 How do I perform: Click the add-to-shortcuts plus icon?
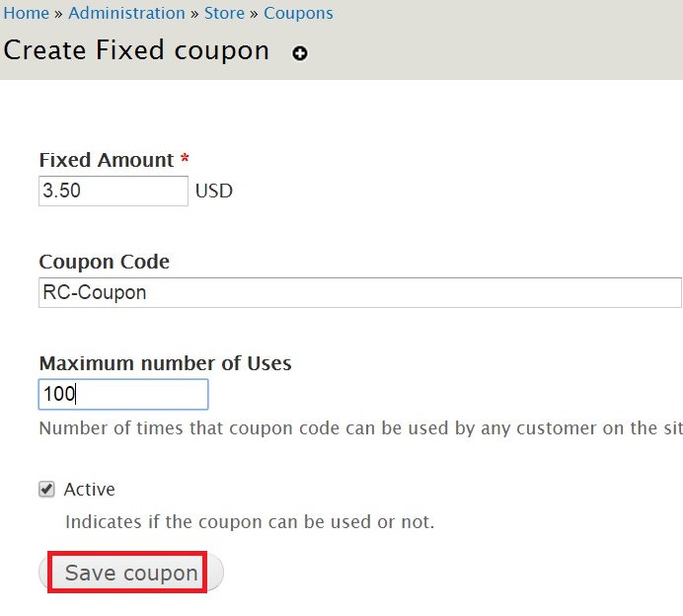pyautogui.click(x=300, y=53)
